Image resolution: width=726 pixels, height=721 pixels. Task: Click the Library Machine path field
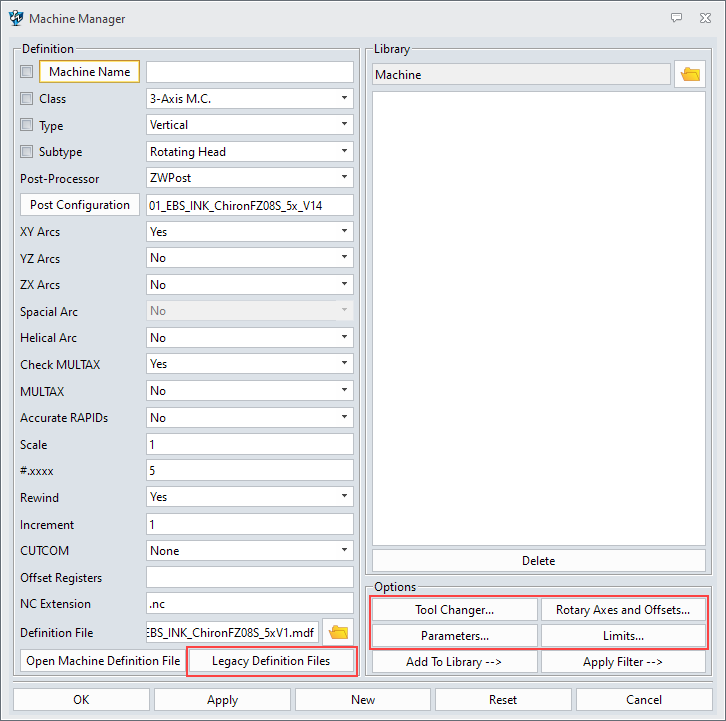pos(521,74)
